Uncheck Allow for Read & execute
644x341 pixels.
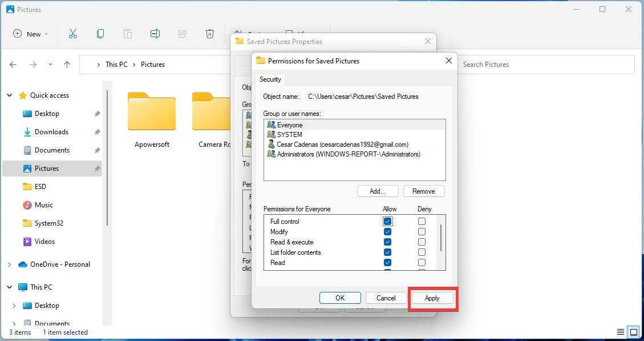coord(387,242)
